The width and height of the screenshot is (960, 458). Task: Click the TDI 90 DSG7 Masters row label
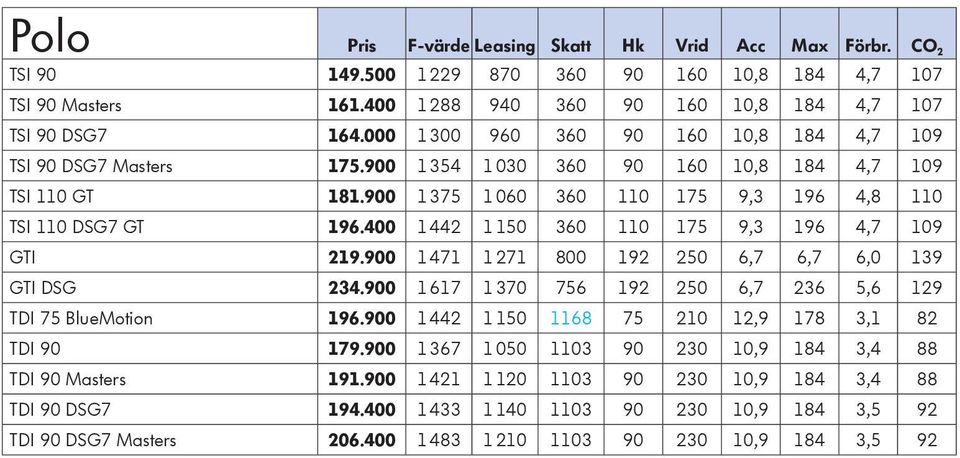coord(92,440)
